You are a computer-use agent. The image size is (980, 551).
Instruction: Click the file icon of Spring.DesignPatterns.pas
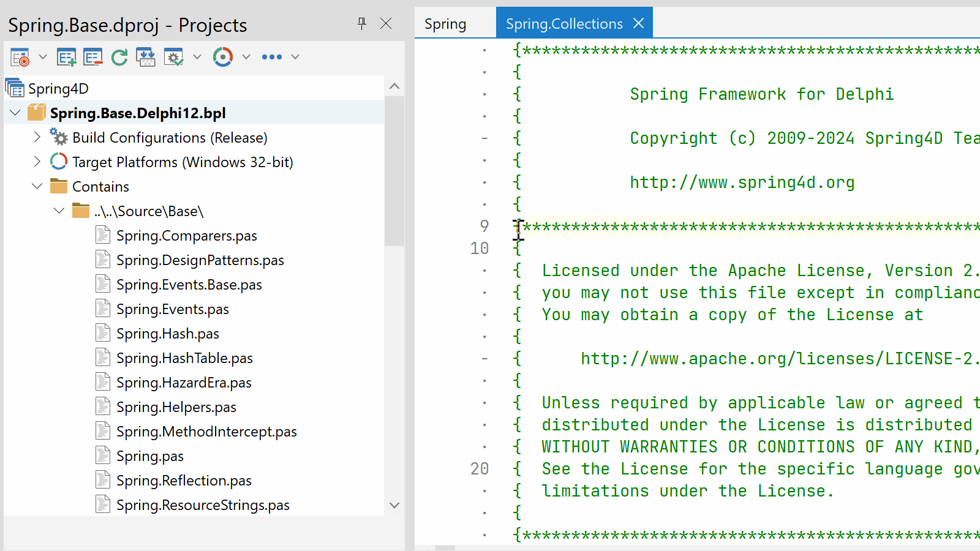pos(103,260)
